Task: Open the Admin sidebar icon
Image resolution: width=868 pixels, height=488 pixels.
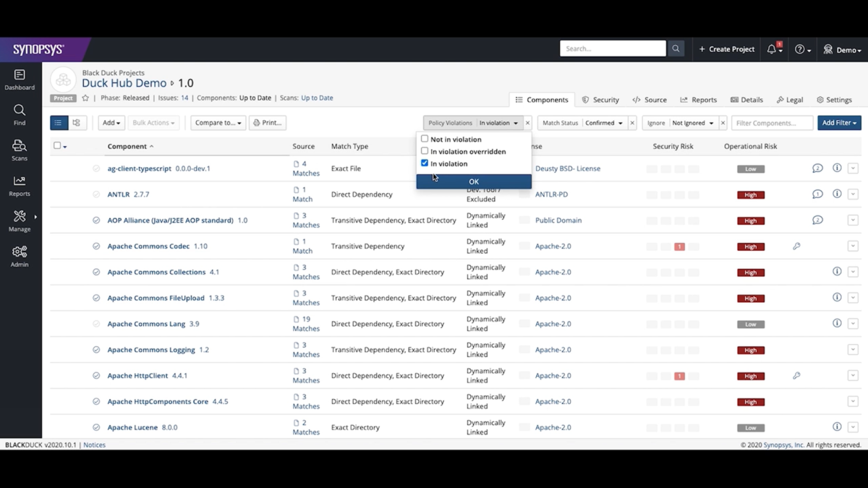Action: pos(20,257)
